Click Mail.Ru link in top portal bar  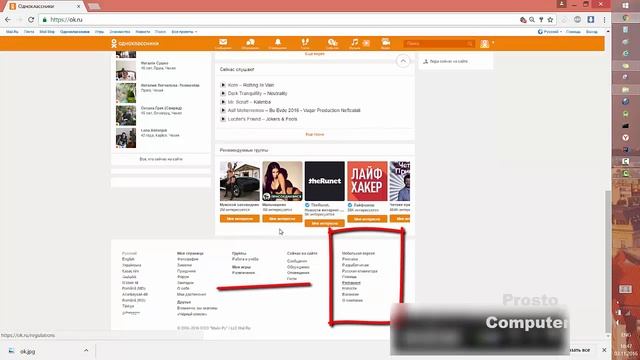(12, 31)
